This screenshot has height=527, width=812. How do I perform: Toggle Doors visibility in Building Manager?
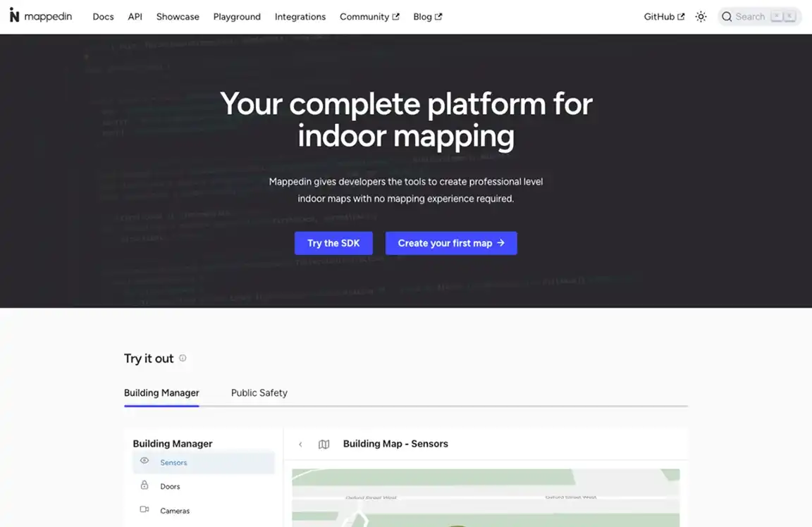coord(170,486)
